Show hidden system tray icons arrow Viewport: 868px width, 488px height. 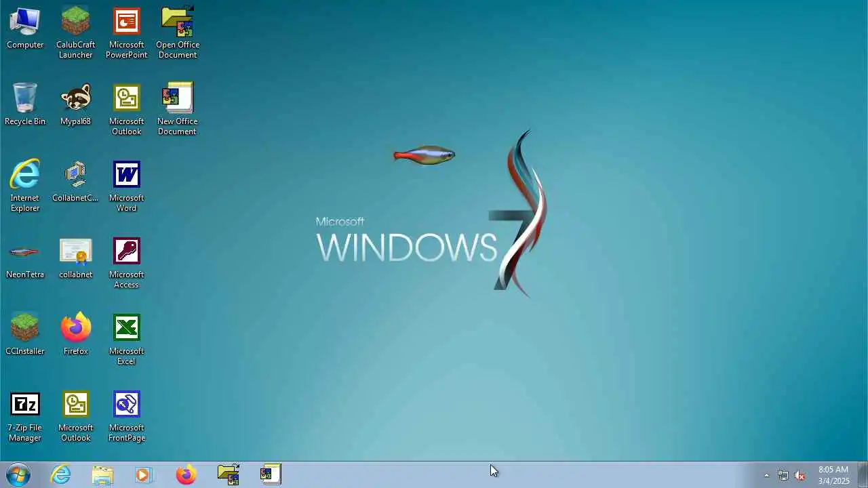tap(766, 475)
